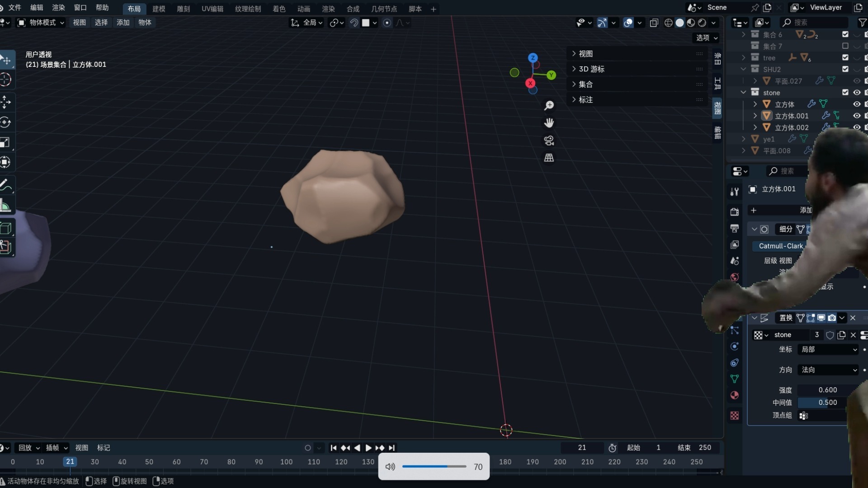Open the Material properties tab
The width and height of the screenshot is (868, 488).
click(735, 395)
